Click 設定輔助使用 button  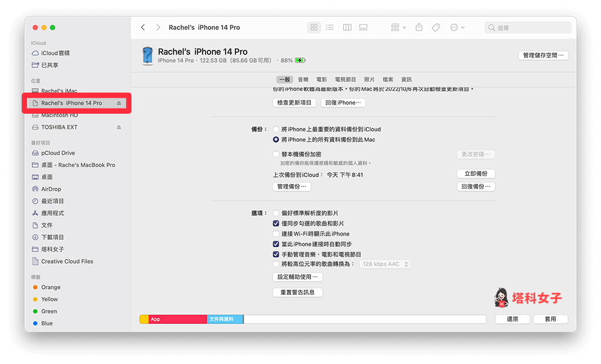tap(298, 277)
